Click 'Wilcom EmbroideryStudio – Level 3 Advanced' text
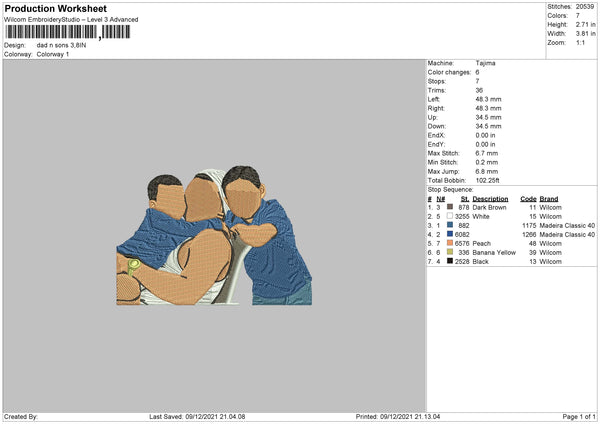Screen dimensions: 600x424 pos(71,20)
